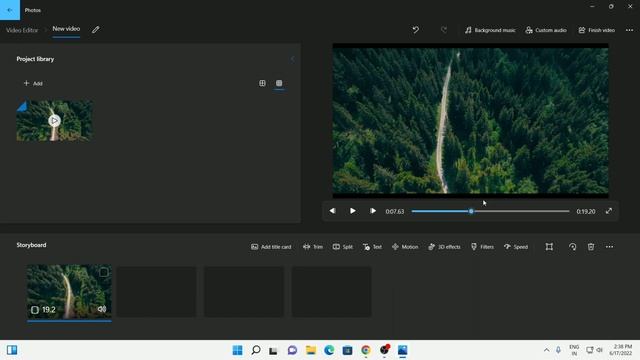Step forward one frame
Screen dimensions: 640x360
point(373,211)
